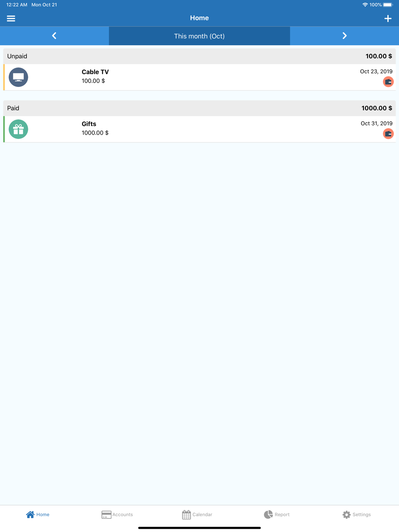Tap the battery status indicator

388,5
